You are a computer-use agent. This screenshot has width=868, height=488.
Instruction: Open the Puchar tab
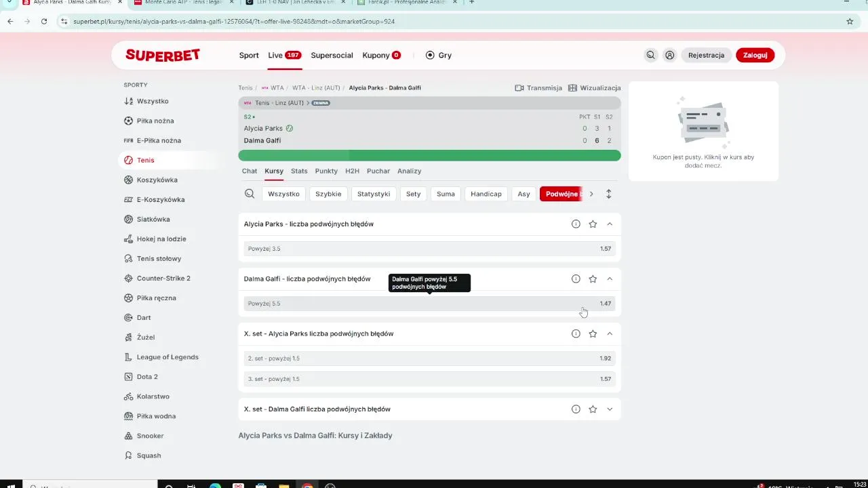[378, 171]
